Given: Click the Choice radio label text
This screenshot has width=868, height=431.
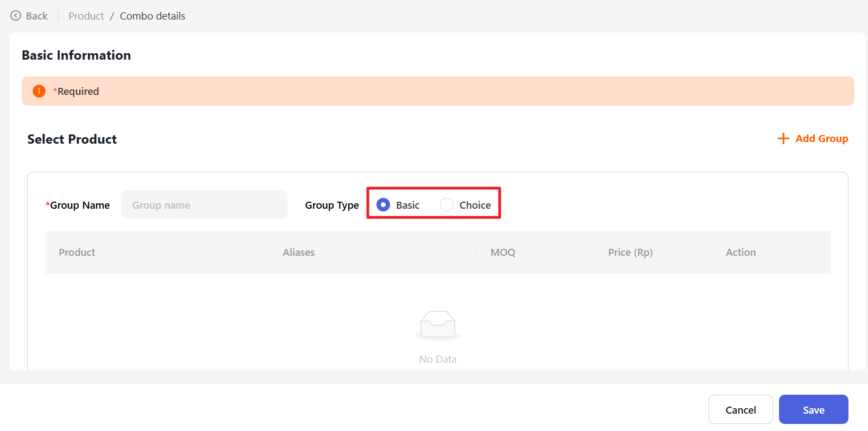Looking at the screenshot, I should click(x=475, y=205).
